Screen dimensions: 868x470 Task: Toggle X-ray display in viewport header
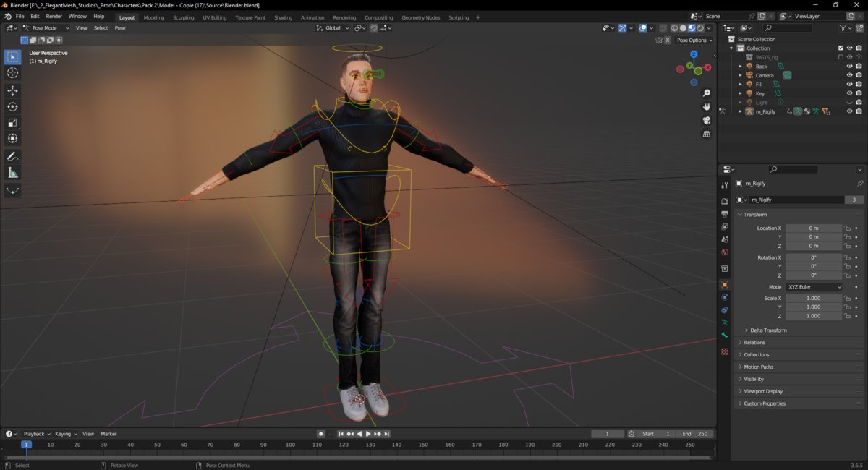[663, 28]
